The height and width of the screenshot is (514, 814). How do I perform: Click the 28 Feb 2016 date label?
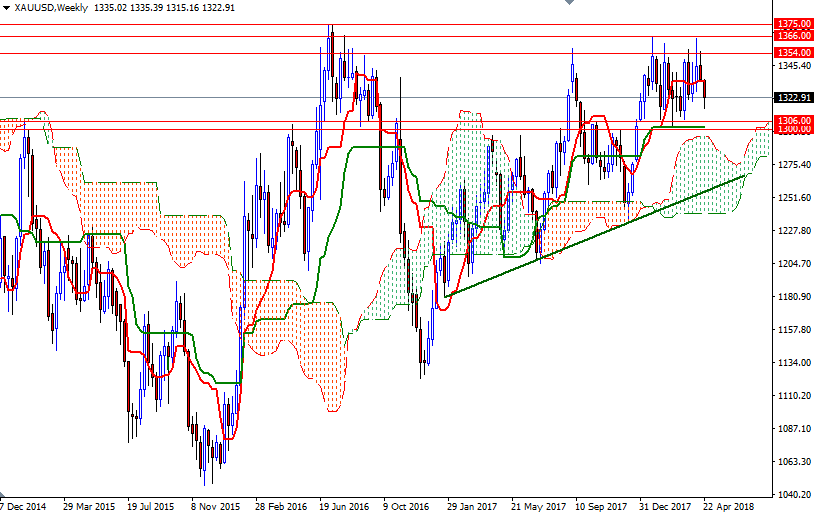[x=281, y=506]
